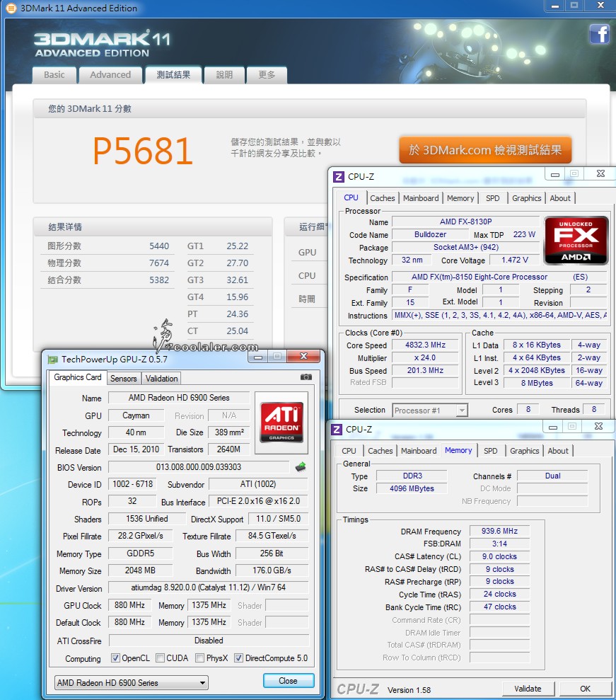The height and width of the screenshot is (700, 616).
Task: Click the CPU name field AMD FX-8130P
Action: coord(465,222)
